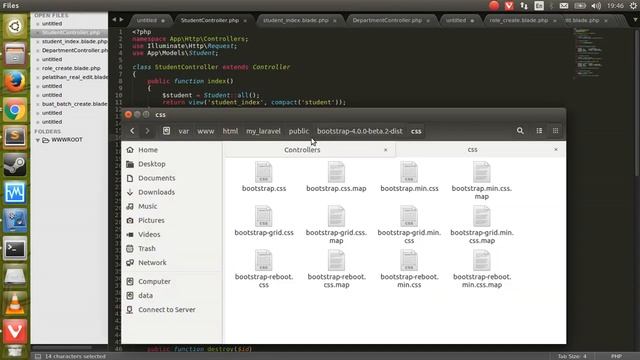Open Steam from the dock

[x=15, y=165]
